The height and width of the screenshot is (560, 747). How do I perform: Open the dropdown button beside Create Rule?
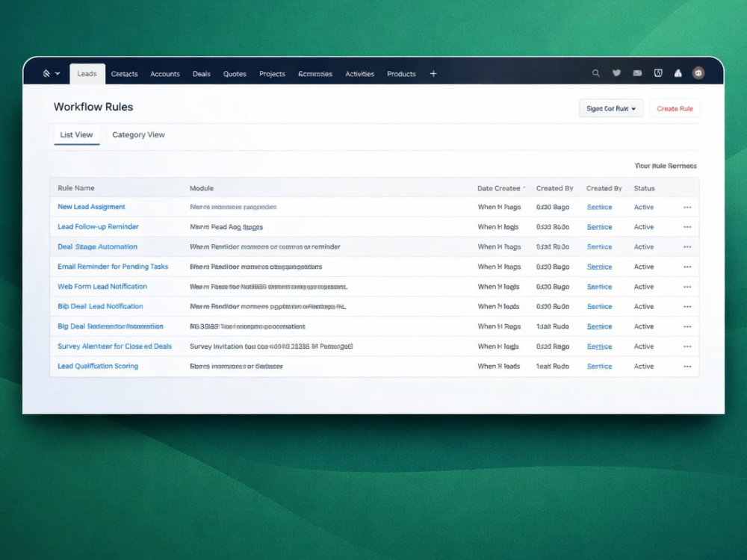click(611, 108)
